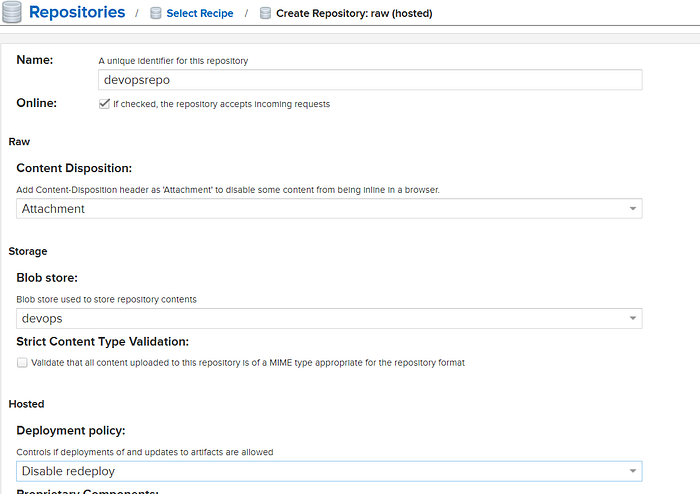Click the Select Recipe database icon
700x494 pixels.
click(155, 13)
